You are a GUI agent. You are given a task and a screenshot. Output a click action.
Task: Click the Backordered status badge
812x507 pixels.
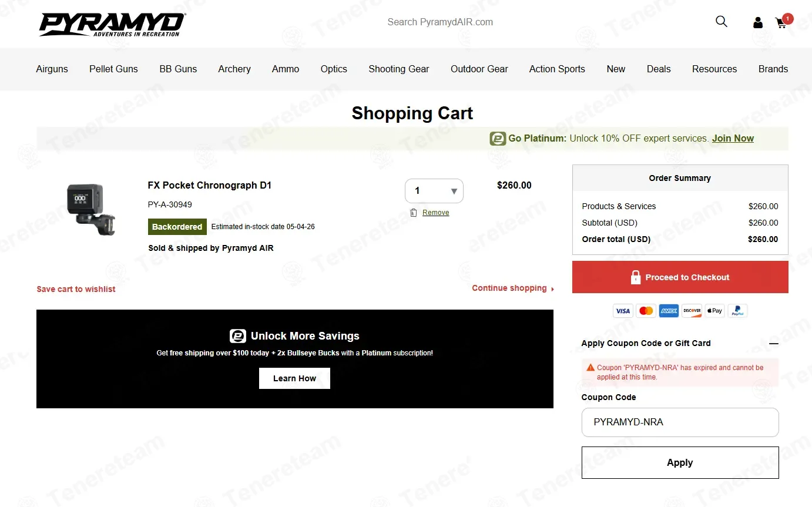click(x=177, y=227)
